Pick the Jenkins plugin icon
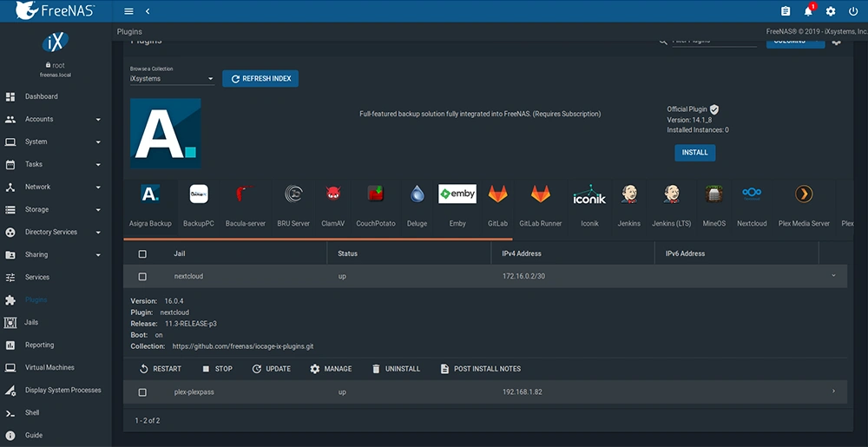This screenshot has height=447, width=868. [628, 194]
